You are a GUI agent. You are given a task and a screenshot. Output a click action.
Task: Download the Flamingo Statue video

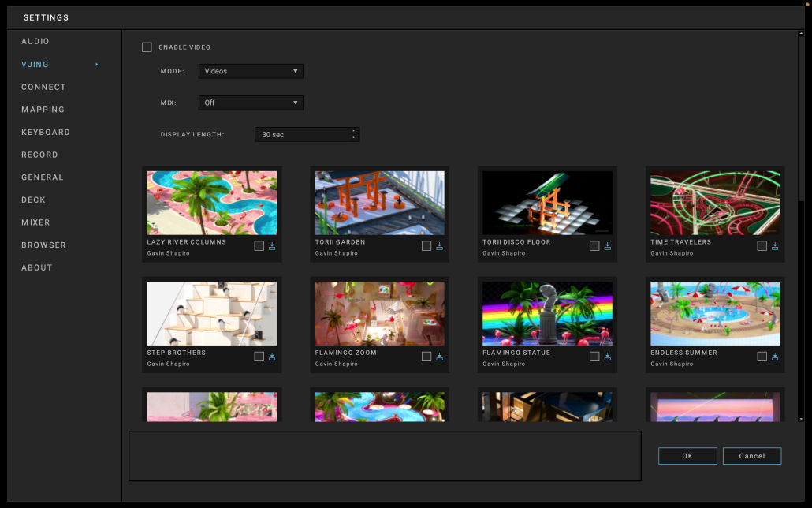607,357
